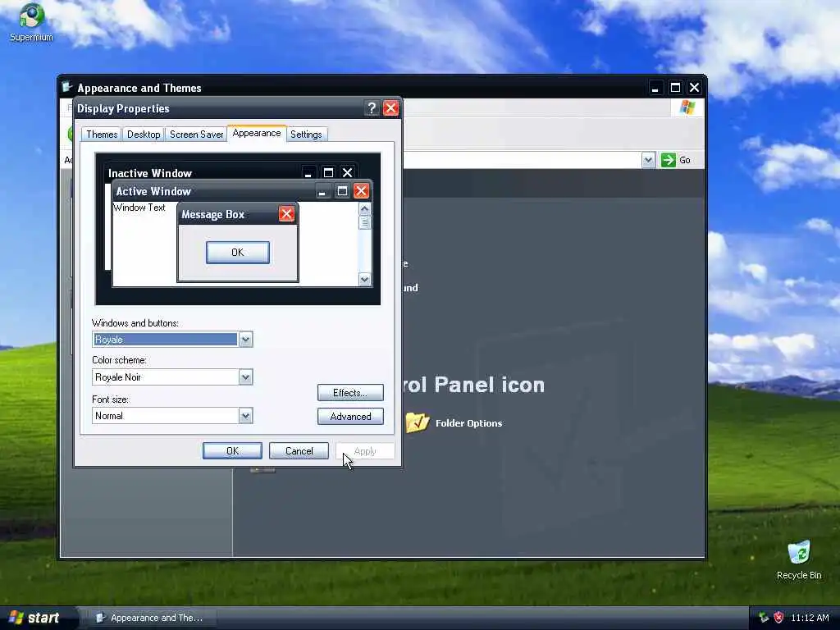Minimize the Appearance and Themes window

pos(655,87)
